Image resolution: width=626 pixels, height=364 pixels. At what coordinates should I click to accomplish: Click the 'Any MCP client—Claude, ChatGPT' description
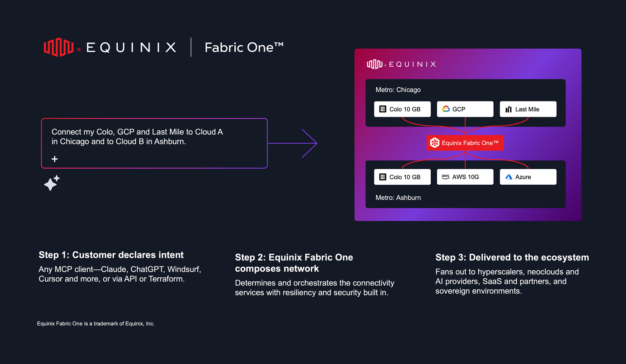(120, 274)
